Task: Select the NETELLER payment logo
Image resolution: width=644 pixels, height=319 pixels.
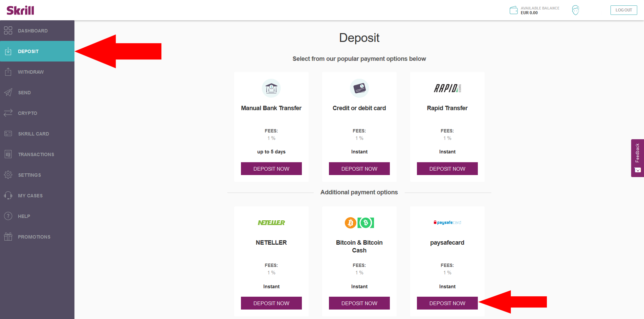Action: (x=271, y=223)
